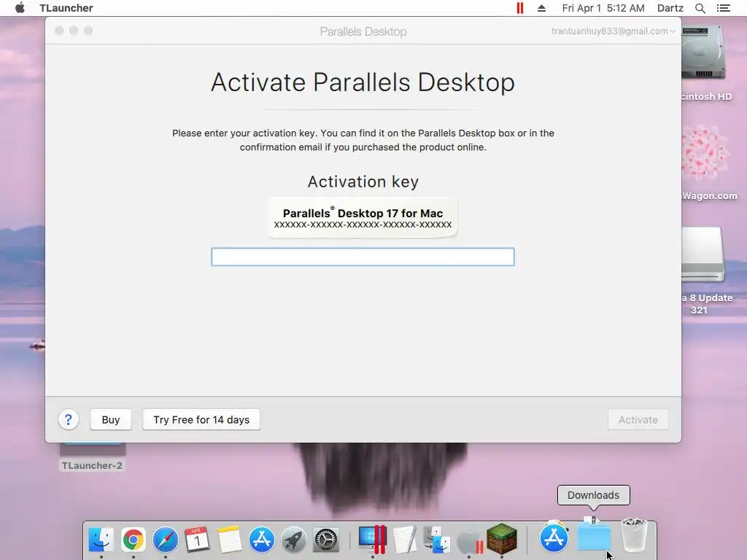The height and width of the screenshot is (560, 747).
Task: Open System Preferences gear in Dock
Action: click(x=326, y=540)
